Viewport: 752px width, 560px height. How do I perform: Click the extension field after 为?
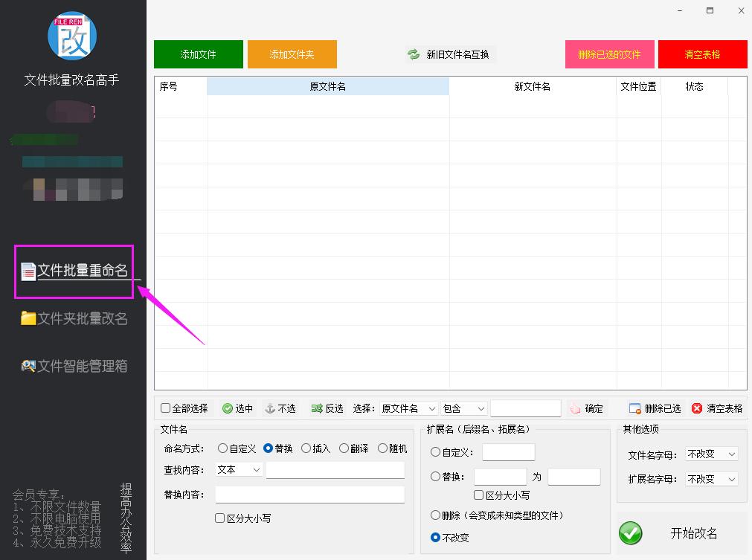pyautogui.click(x=574, y=477)
